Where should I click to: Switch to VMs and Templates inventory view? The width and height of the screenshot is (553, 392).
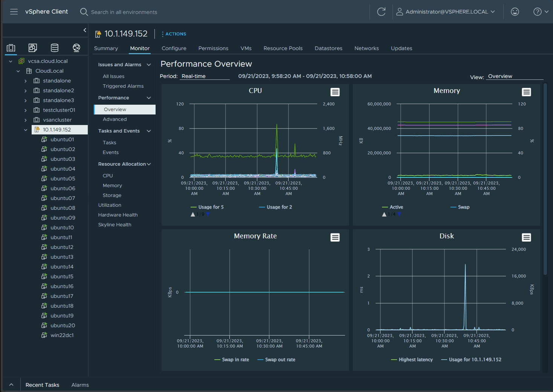point(33,48)
